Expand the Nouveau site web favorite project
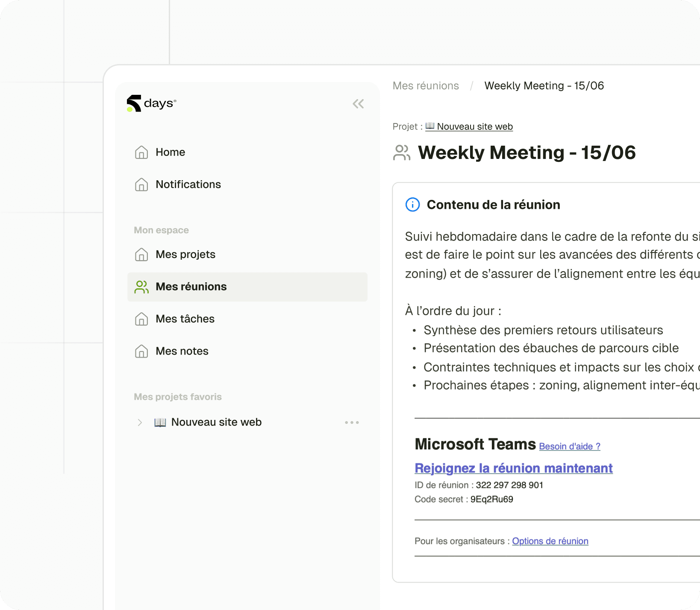 tap(140, 422)
